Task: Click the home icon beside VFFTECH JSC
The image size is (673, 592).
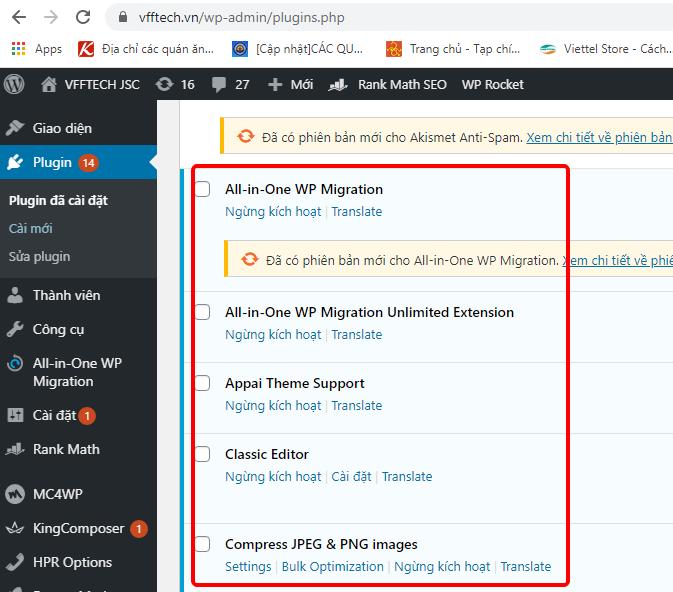Action: click(49, 84)
